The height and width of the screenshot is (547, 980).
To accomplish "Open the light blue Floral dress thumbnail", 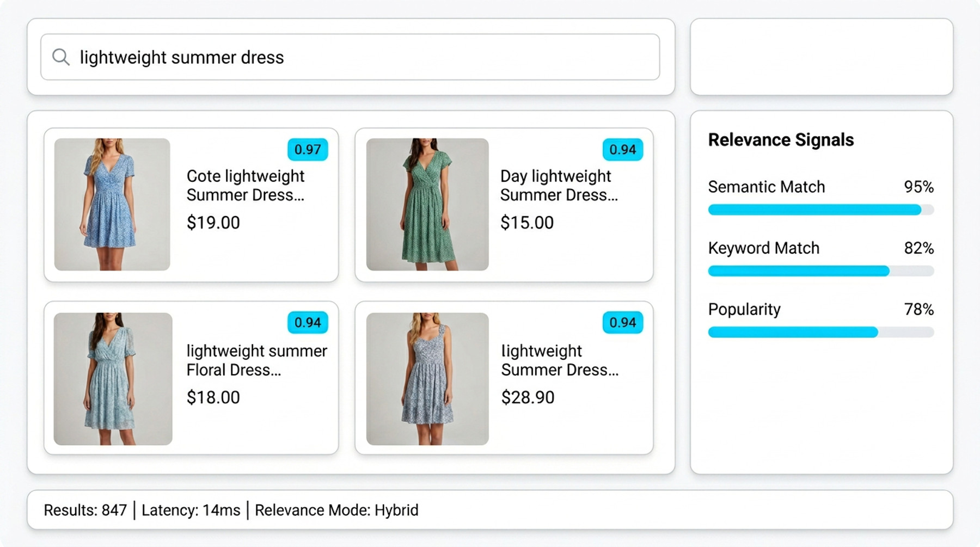I will (x=113, y=379).
